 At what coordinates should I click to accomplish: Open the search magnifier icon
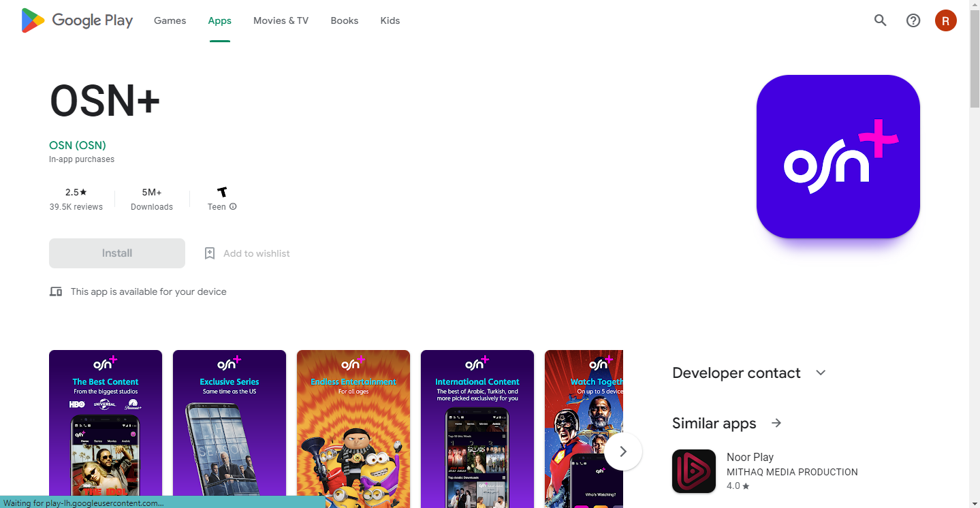[881, 20]
